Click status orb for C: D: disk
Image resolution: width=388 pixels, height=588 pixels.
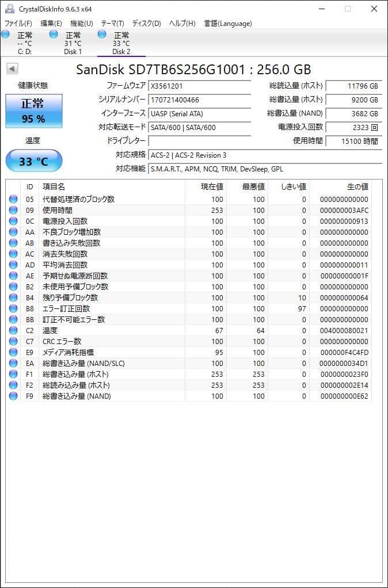(x=5, y=35)
